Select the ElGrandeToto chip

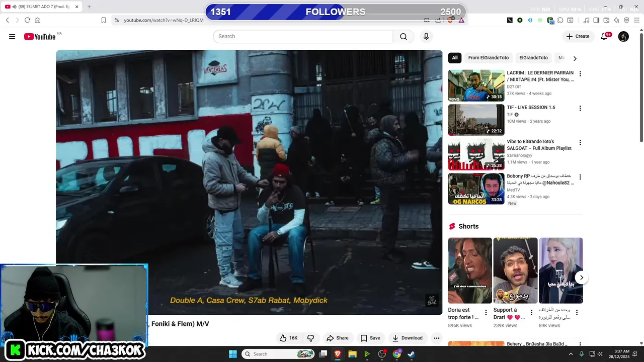point(533,58)
